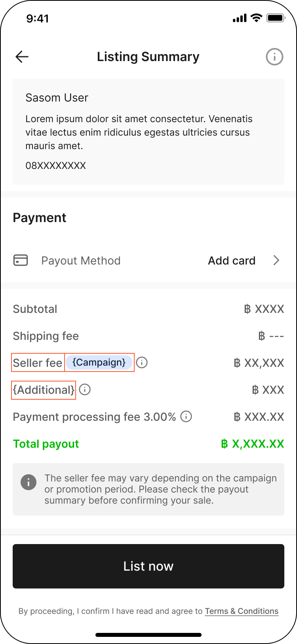Tap the back arrow to leave Listing Summary
This screenshot has height=644, width=297.
tap(22, 57)
